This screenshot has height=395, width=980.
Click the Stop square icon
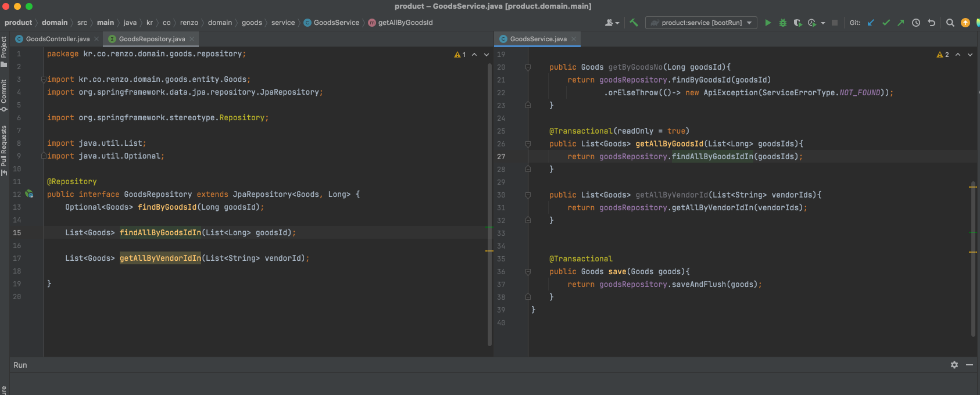tap(835, 23)
